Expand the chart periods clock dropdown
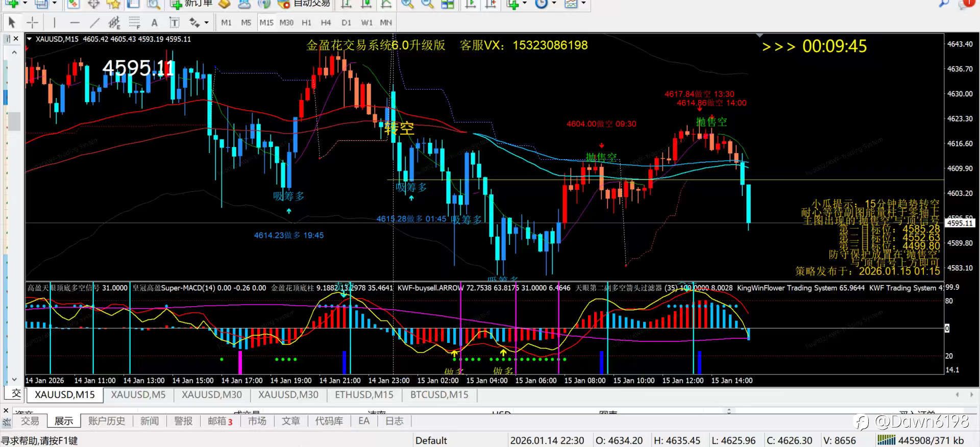Viewport: 980px width, 447px height. 554,4
